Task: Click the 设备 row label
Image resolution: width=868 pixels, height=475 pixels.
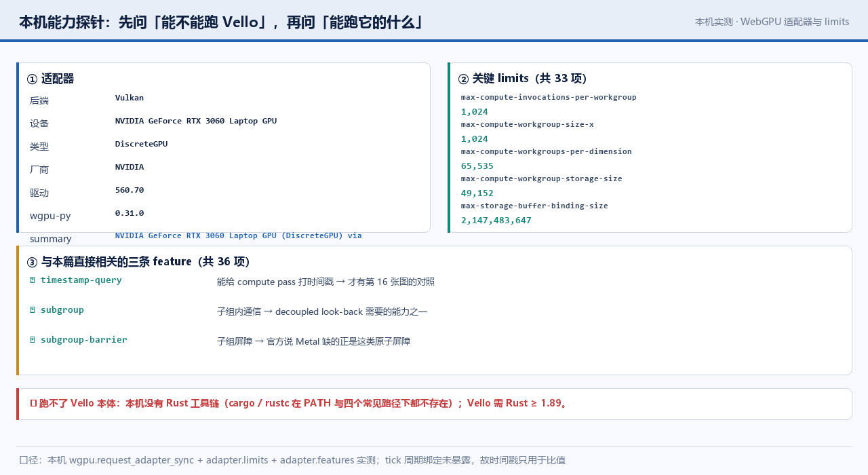Action: coord(39,123)
